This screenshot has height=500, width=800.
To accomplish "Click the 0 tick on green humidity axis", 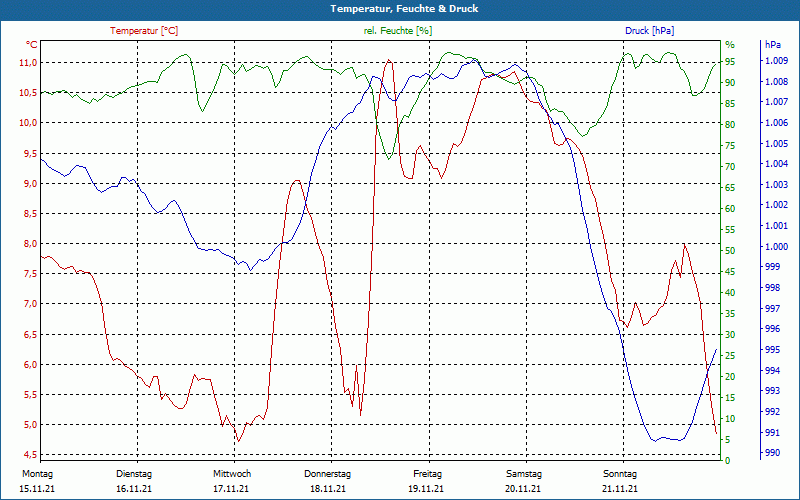I will click(728, 461).
